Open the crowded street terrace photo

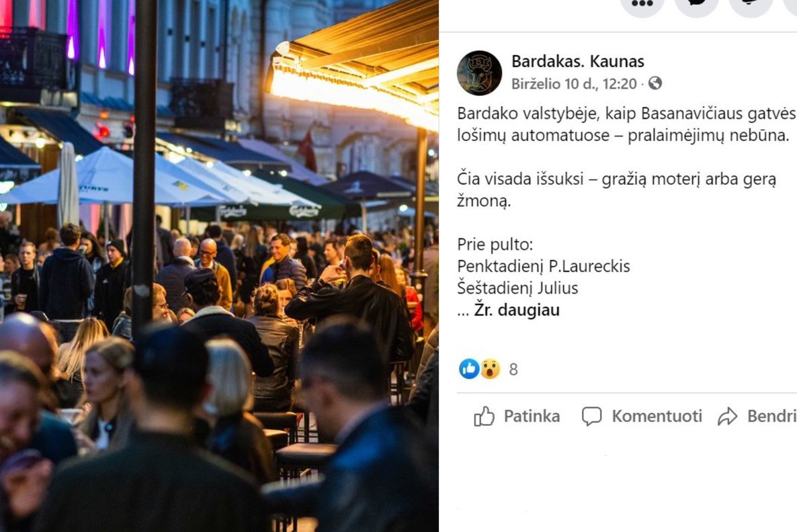(x=219, y=266)
